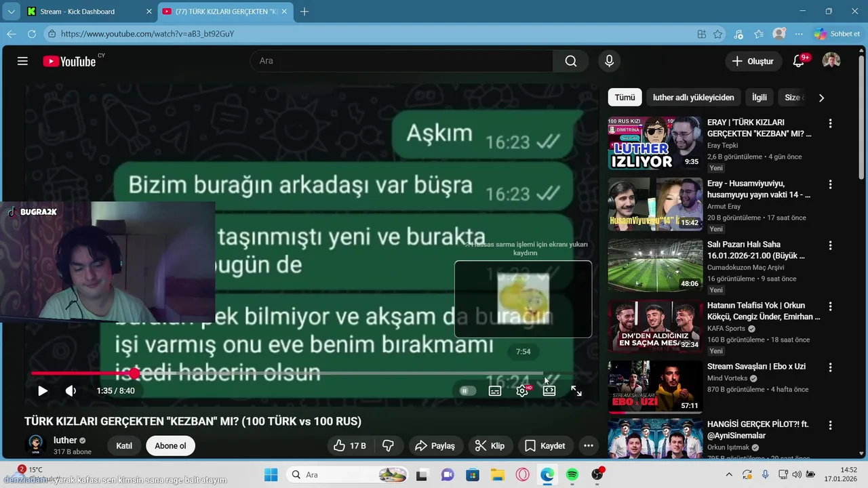
Task: Open options for Stream Savaşları video
Action: (830, 367)
